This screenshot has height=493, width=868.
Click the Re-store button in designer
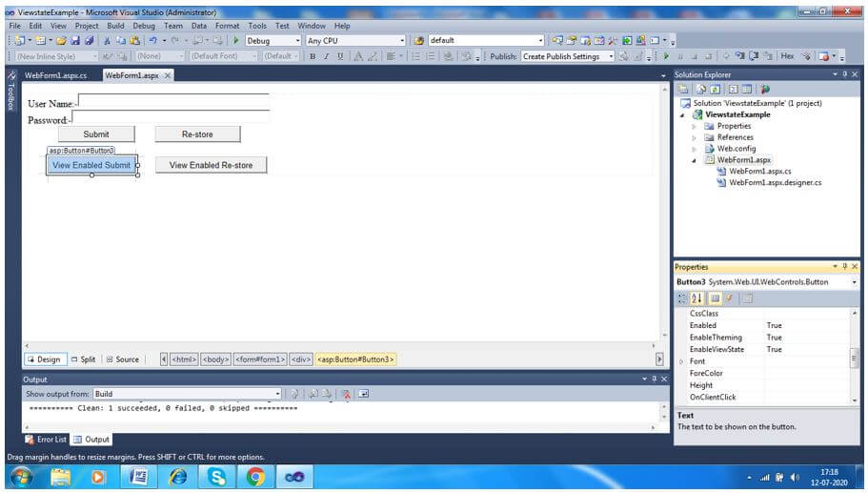tap(197, 134)
